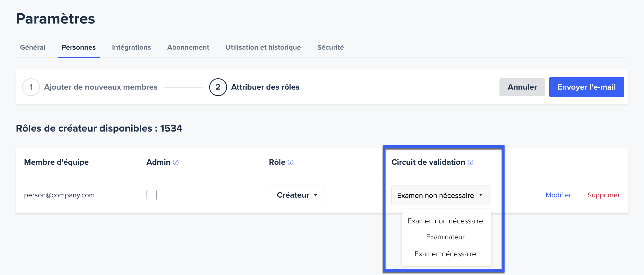Click the help icon next to Admin
Image resolution: width=644 pixels, height=275 pixels.
point(176,162)
